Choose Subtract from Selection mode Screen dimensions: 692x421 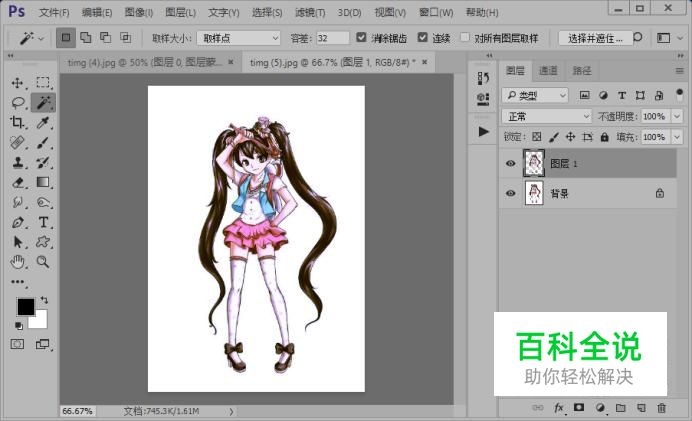105,38
